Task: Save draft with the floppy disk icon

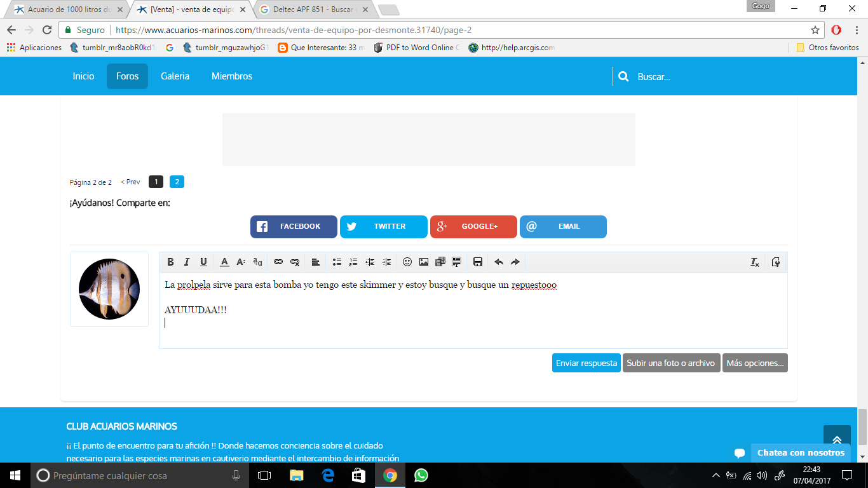Action: tap(478, 262)
